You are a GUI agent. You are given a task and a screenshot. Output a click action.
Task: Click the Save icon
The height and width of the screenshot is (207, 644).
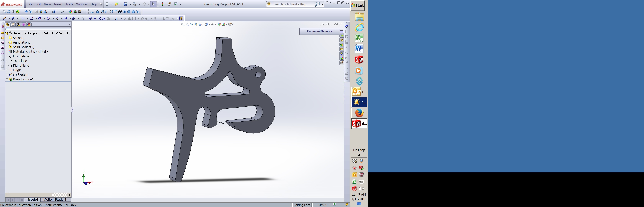(x=126, y=4)
